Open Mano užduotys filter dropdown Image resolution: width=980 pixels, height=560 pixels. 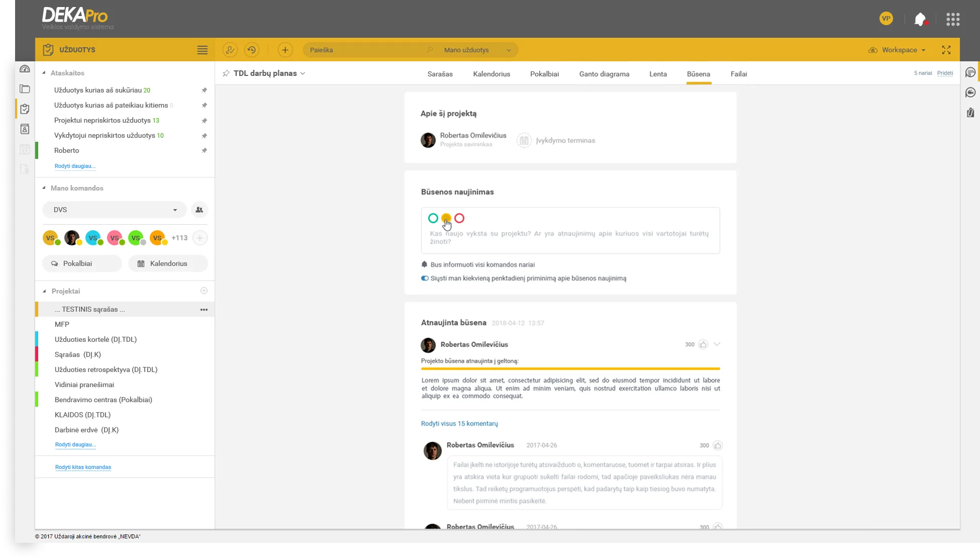(477, 50)
